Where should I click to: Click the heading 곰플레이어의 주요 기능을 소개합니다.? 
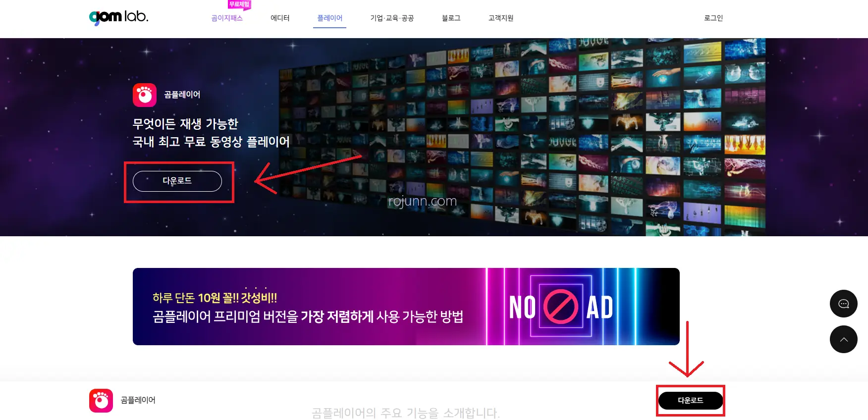406,413
